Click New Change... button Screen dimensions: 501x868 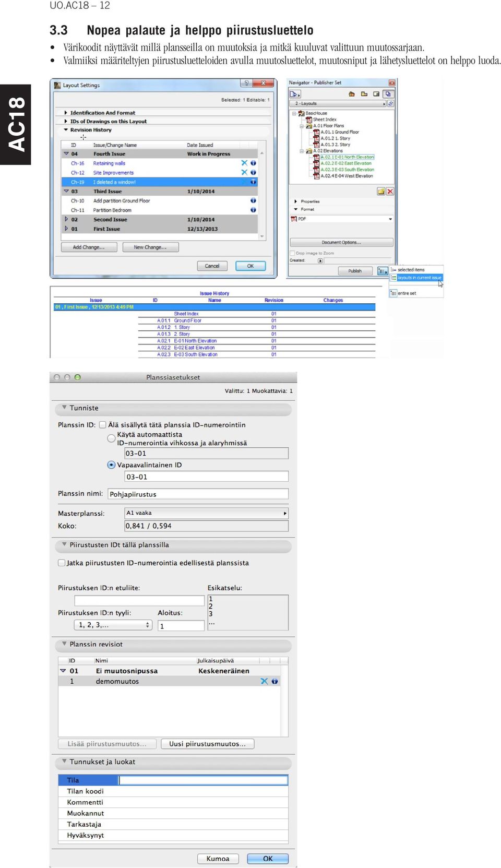point(150,247)
